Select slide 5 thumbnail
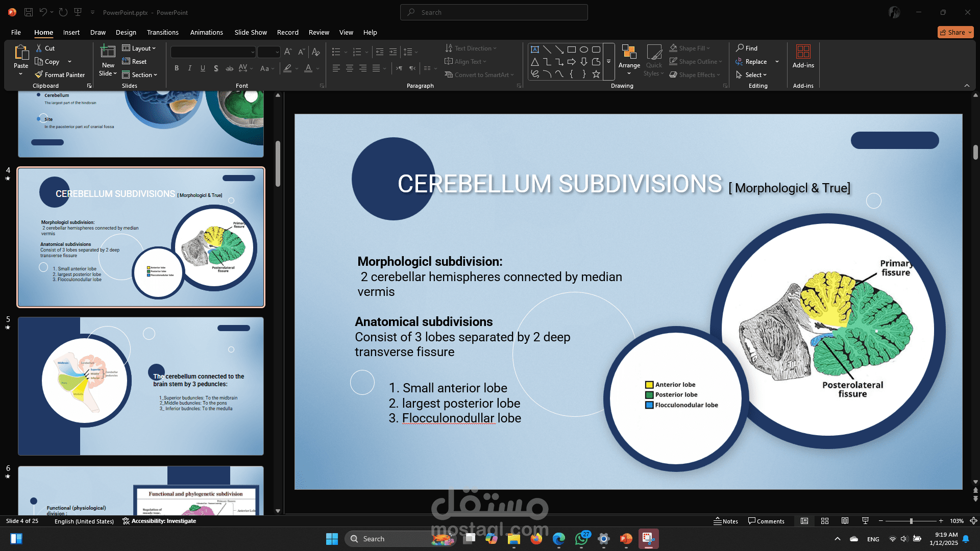The height and width of the screenshot is (551, 980). coord(141,386)
